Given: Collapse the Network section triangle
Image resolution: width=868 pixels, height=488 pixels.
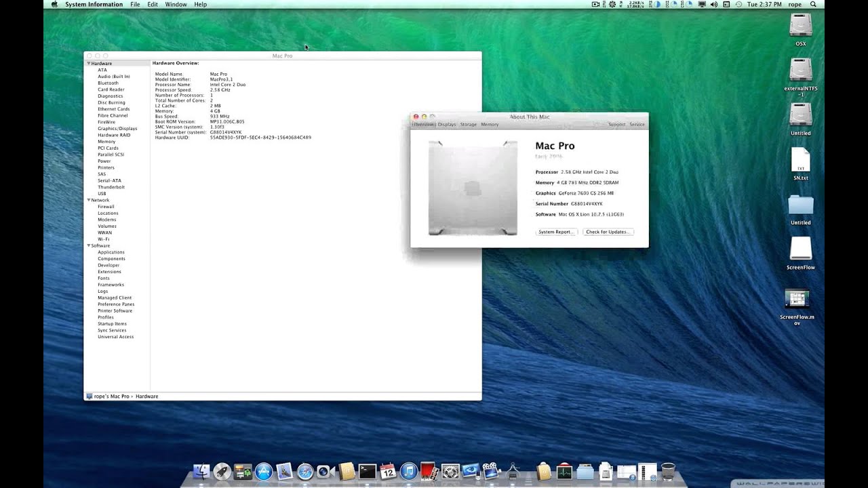Looking at the screenshot, I should click(x=89, y=200).
